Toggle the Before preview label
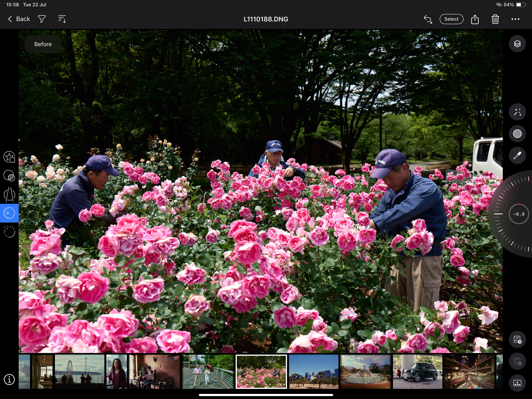Viewport: 532px width, 399px height. tap(43, 44)
